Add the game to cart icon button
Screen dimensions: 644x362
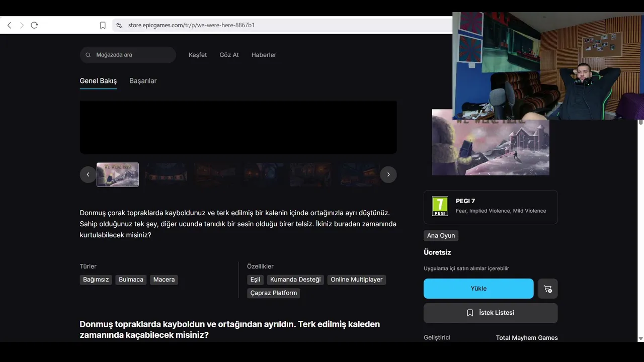click(x=548, y=289)
